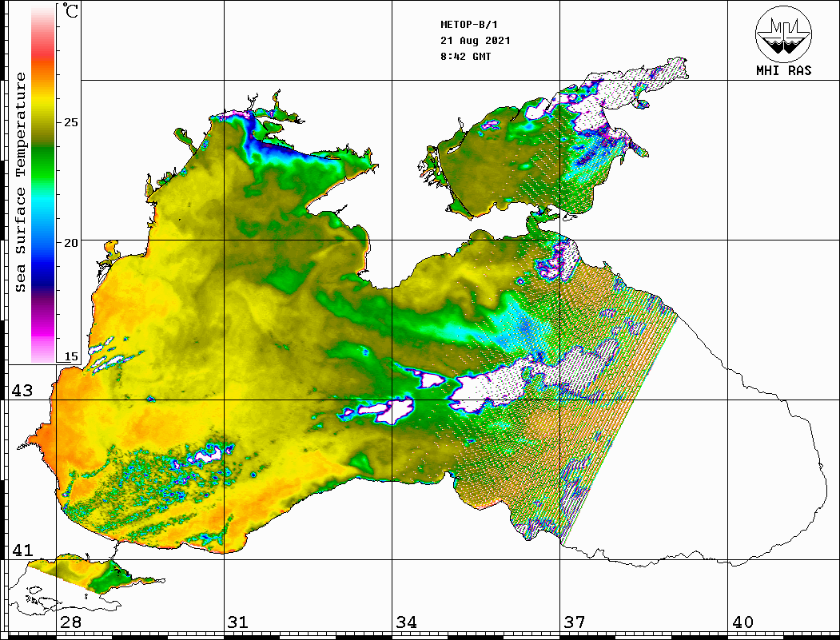Viewport: 840px width, 640px height.
Task: Click the 20 tick on the color scale
Action: (70, 243)
